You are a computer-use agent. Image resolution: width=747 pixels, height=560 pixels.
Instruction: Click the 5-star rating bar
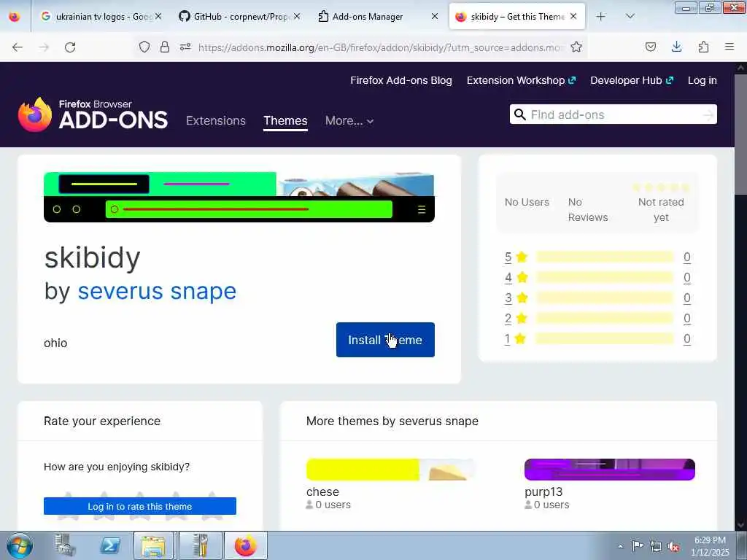point(605,257)
